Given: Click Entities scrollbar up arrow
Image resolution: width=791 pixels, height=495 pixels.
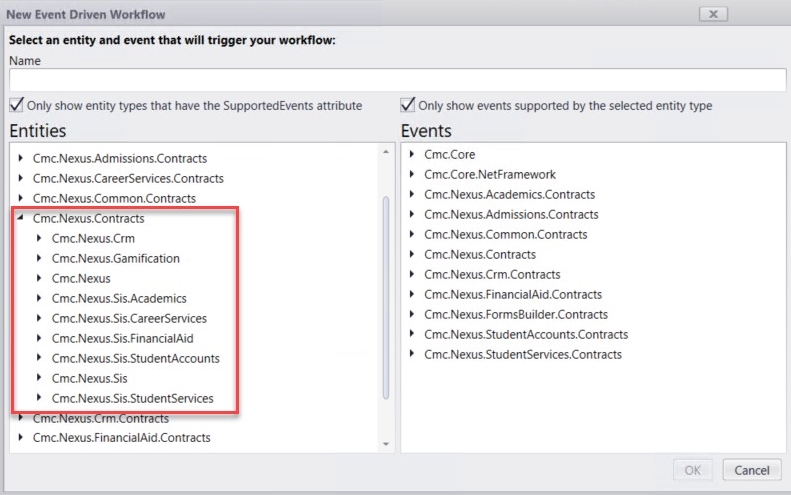Looking at the screenshot, I should click(386, 153).
